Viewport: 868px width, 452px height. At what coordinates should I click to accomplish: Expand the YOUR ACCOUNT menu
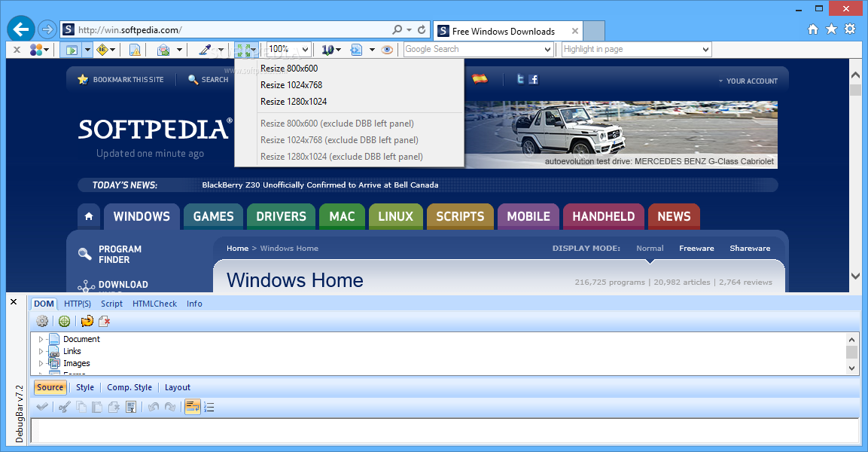tap(748, 81)
